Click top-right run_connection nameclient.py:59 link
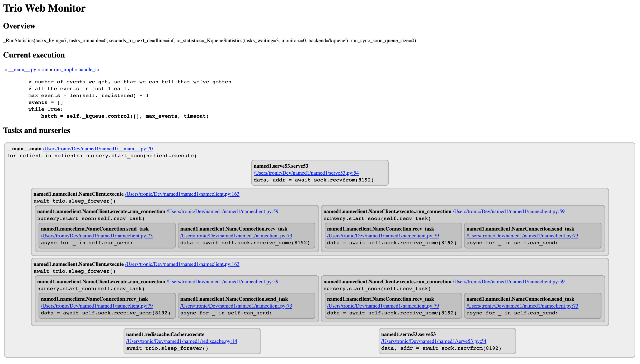Image resolution: width=640 pixels, height=364 pixels. click(509, 212)
